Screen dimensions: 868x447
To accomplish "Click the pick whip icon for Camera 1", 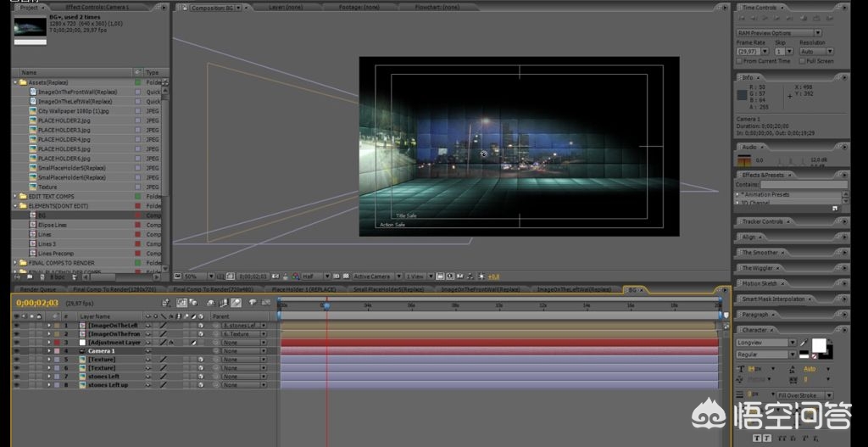I will click(215, 350).
